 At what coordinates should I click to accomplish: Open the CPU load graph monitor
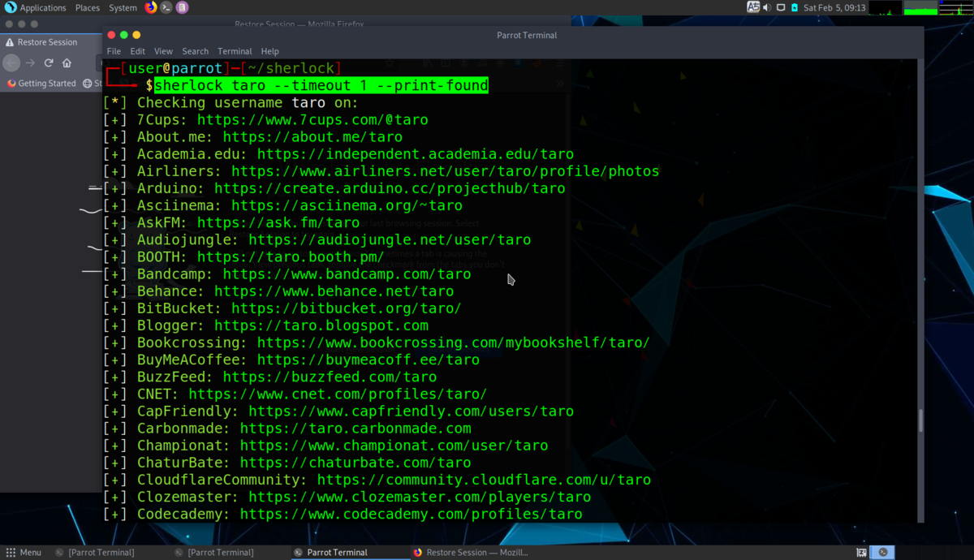886,8
